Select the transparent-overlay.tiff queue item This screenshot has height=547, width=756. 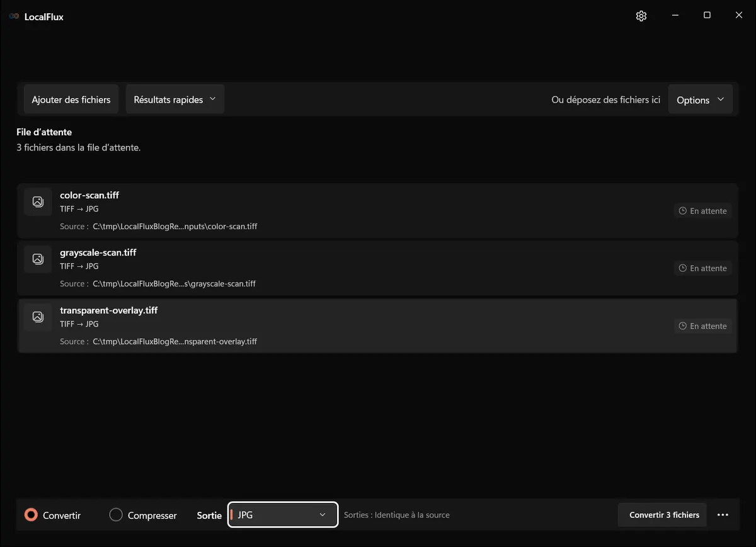click(377, 326)
